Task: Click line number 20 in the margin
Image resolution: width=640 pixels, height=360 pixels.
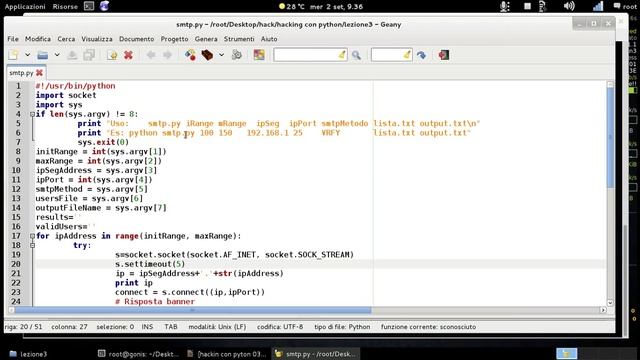Action: [x=16, y=264]
